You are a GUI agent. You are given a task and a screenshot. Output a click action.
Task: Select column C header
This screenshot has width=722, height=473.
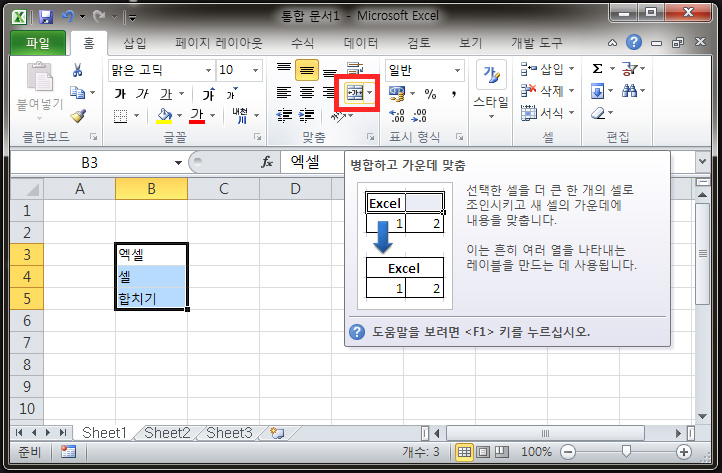point(224,189)
